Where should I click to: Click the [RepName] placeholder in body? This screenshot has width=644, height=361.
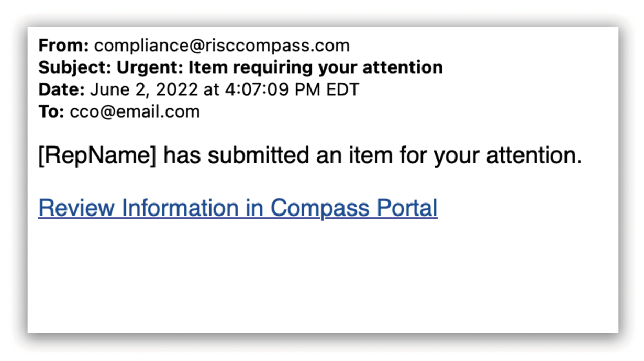[x=97, y=156]
